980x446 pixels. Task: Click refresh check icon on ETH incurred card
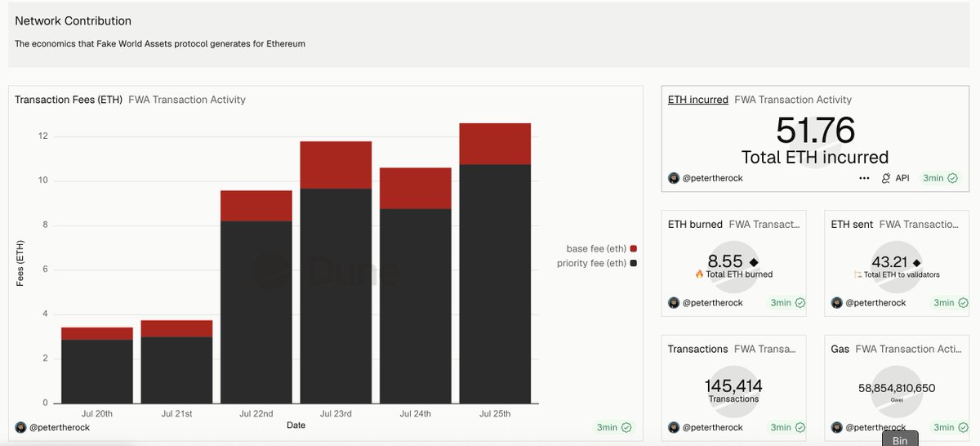[952, 178]
